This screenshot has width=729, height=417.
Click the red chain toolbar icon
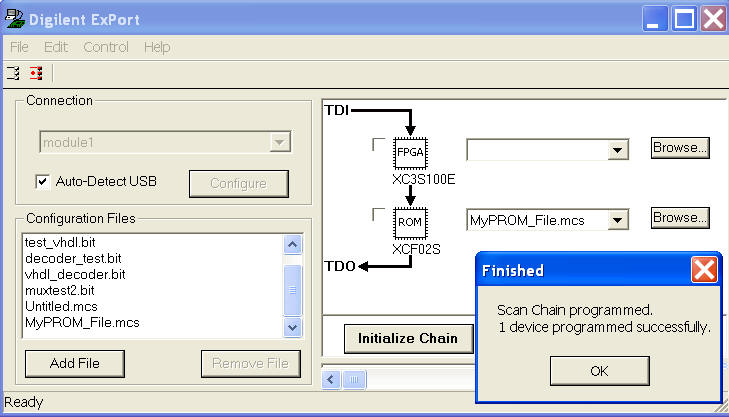[x=36, y=73]
